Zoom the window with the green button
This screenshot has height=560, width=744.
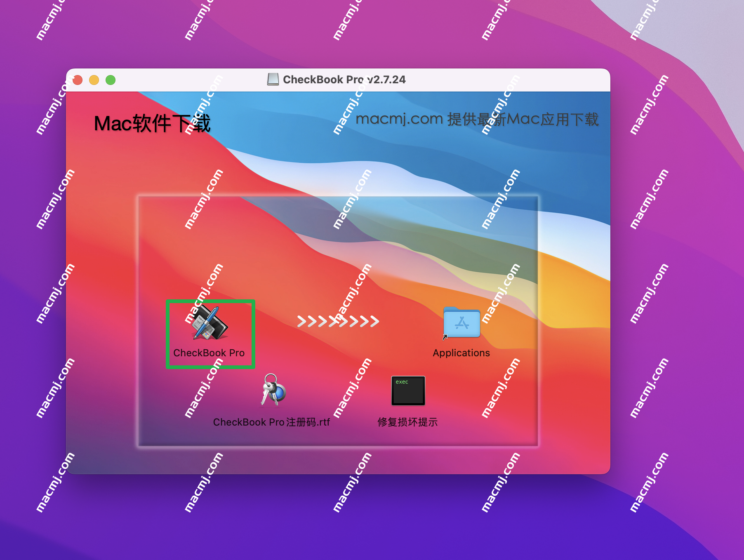(x=111, y=80)
